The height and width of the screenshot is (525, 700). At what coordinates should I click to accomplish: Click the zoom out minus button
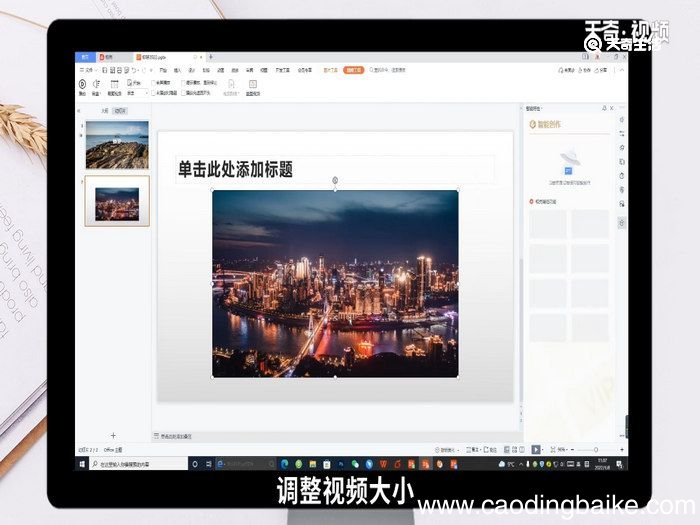click(573, 450)
